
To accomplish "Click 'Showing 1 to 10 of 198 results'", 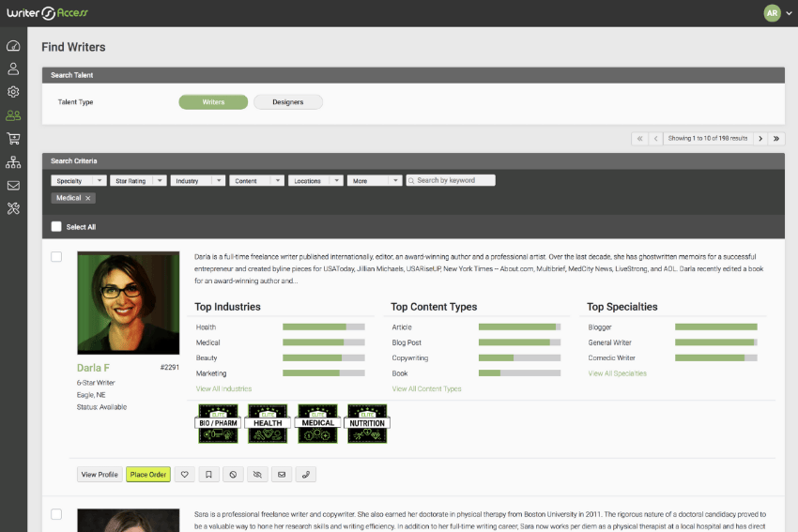I will click(708, 138).
